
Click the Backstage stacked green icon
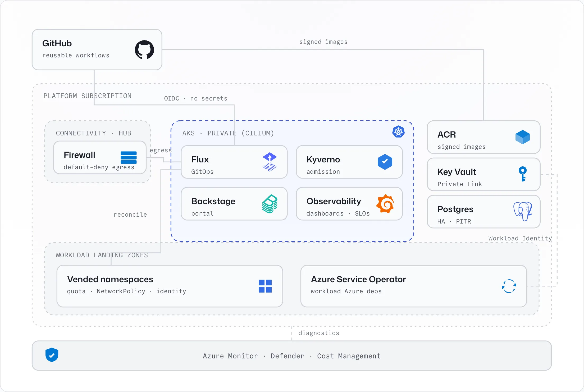pyautogui.click(x=270, y=204)
